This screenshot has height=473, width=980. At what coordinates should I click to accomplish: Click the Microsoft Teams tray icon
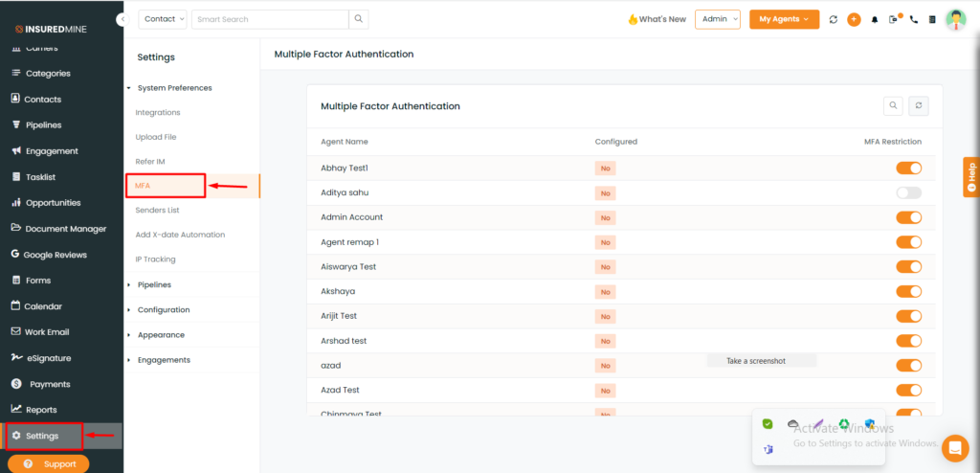click(x=768, y=449)
